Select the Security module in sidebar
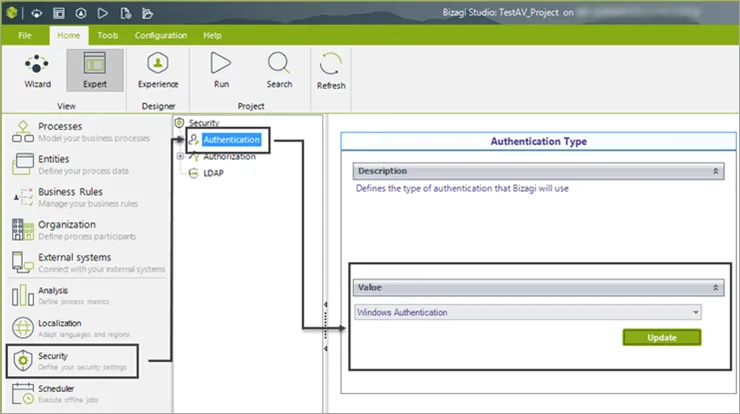This screenshot has width=740, height=414. (x=72, y=361)
